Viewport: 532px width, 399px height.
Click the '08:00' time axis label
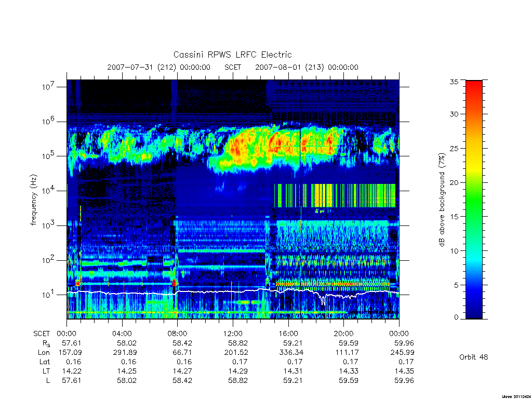point(178,334)
